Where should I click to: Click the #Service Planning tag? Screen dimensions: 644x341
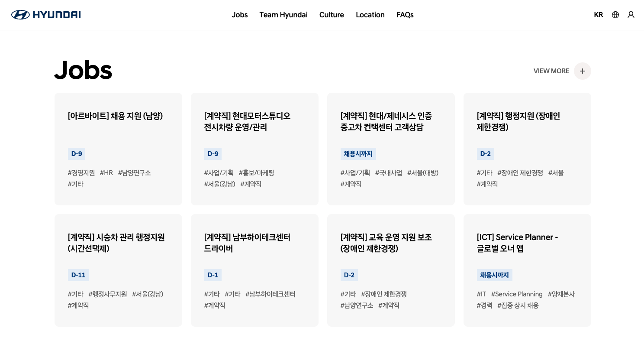click(x=517, y=294)
